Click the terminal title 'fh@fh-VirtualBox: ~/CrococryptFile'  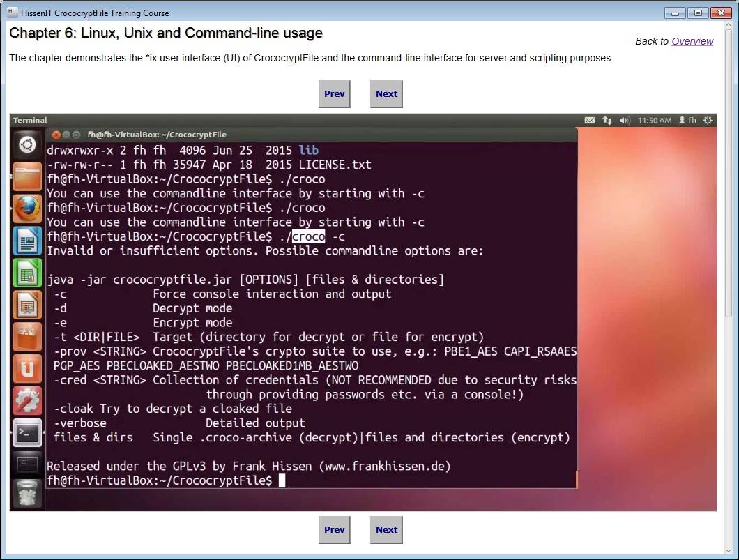pyautogui.click(x=157, y=135)
